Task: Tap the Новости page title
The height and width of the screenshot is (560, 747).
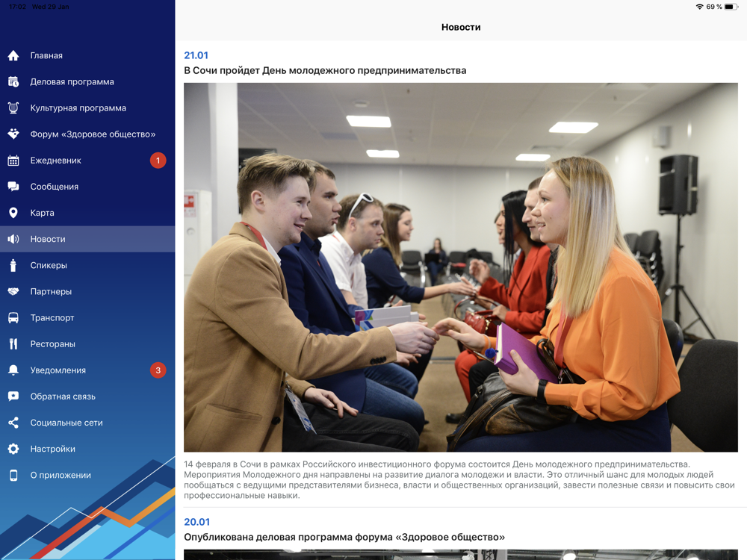Action: [x=461, y=27]
